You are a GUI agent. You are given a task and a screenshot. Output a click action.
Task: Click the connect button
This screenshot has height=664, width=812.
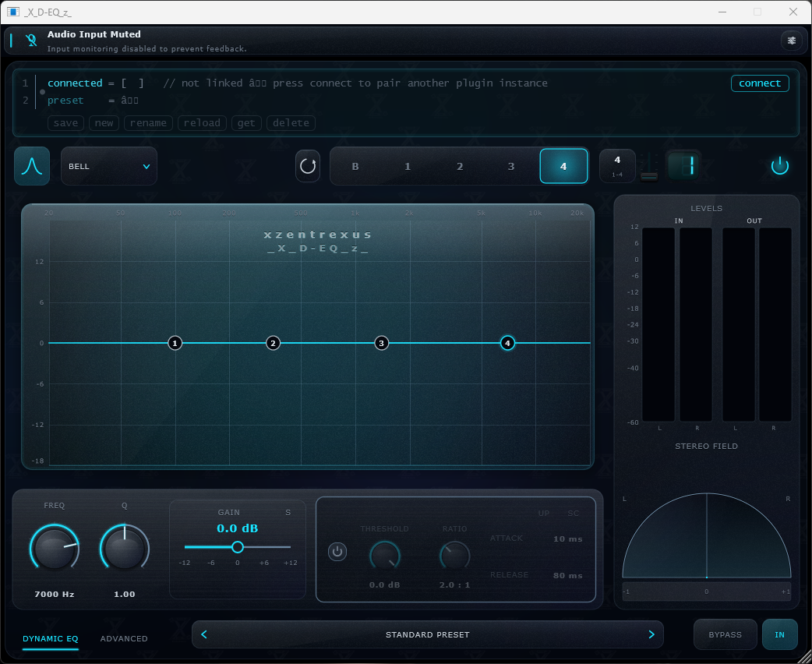[x=760, y=83]
